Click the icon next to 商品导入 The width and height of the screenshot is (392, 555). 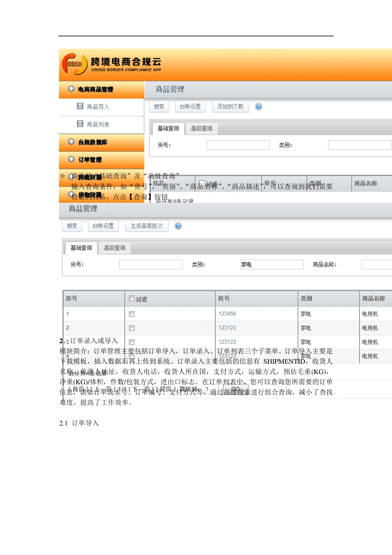pos(80,107)
